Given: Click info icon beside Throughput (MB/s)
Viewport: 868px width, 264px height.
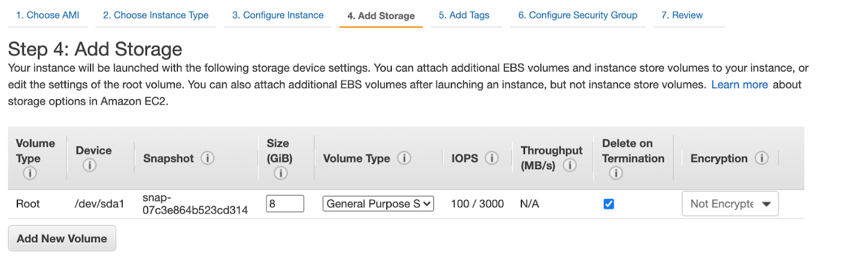Looking at the screenshot, I should (x=570, y=165).
